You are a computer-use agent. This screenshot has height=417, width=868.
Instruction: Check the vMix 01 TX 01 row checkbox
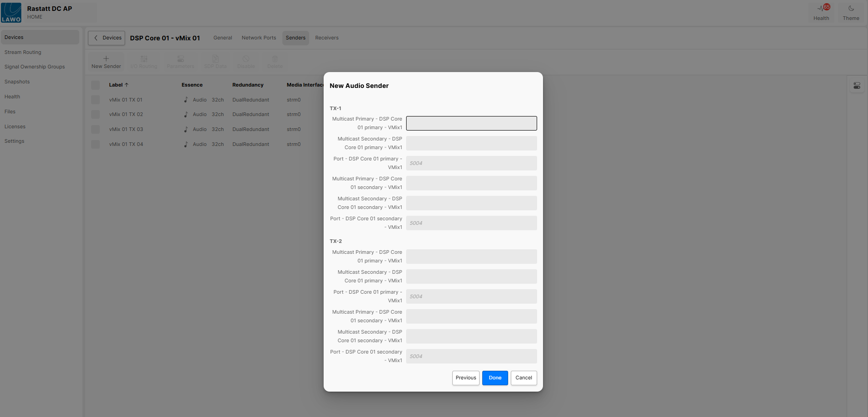pyautogui.click(x=96, y=100)
